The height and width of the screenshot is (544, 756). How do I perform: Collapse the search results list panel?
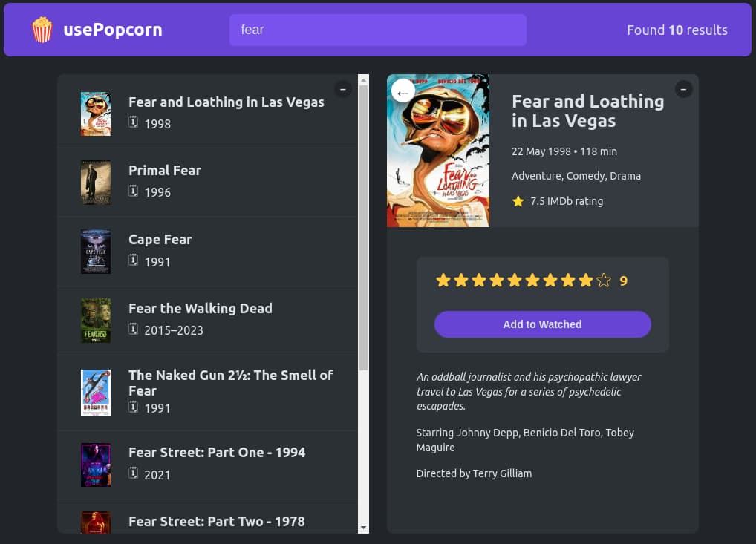coord(343,89)
